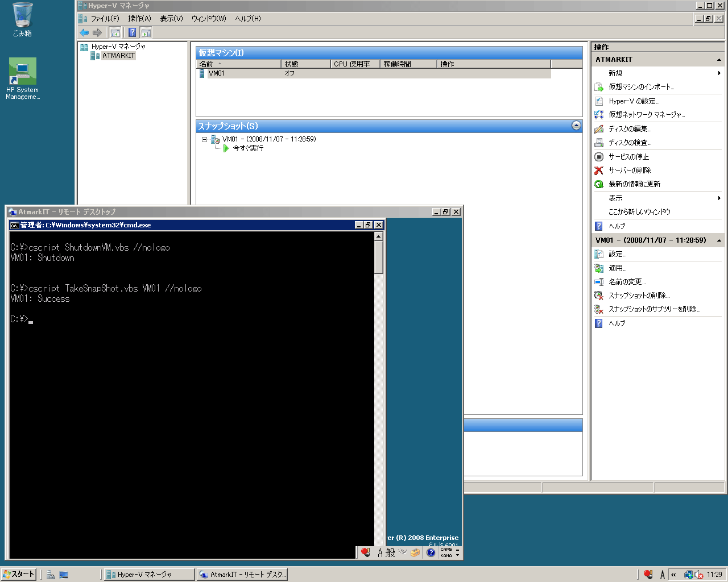Viewport: 728px width, 582px height.
Task: Click the show desktop quick launch icon
Action: (64, 575)
